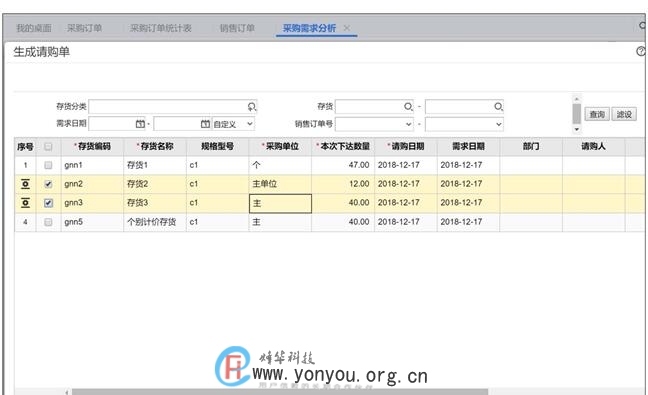Click the 40.00 quantity in gnn3 row
The width and height of the screenshot is (648, 395).
(x=343, y=203)
